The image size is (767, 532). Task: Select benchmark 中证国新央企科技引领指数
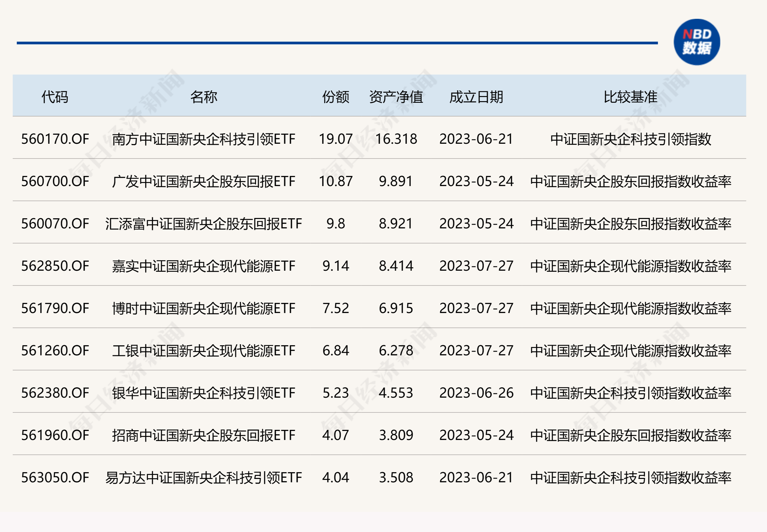coord(631,139)
